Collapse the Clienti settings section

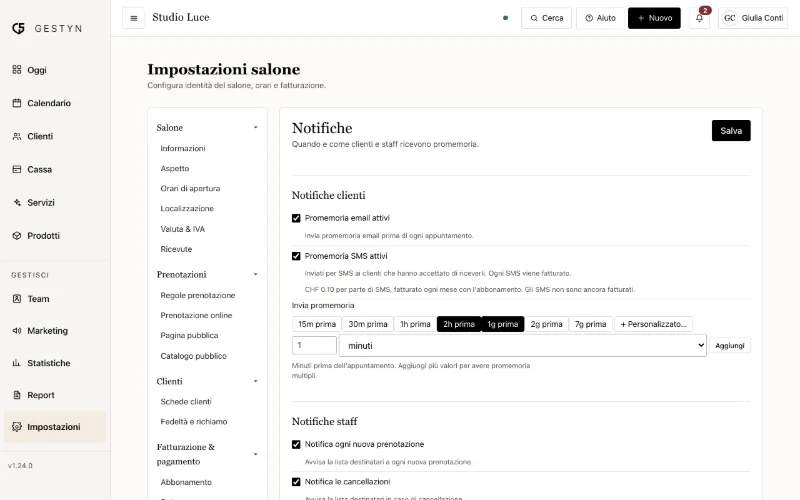pos(256,381)
